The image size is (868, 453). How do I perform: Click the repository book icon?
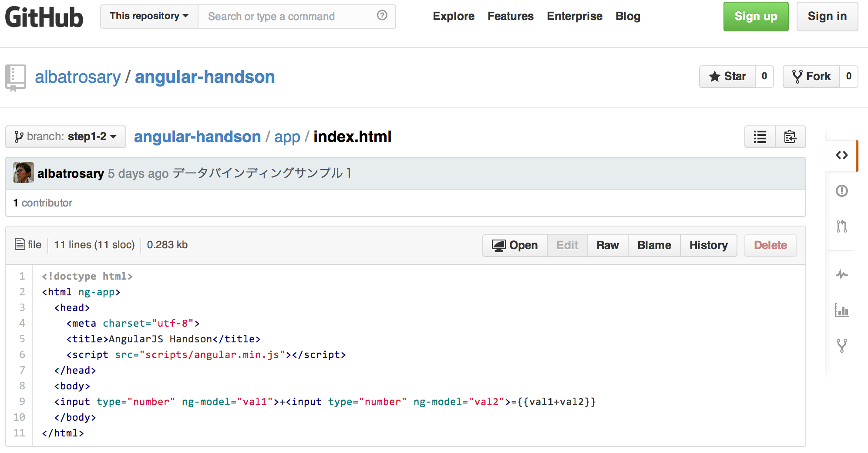(16, 78)
